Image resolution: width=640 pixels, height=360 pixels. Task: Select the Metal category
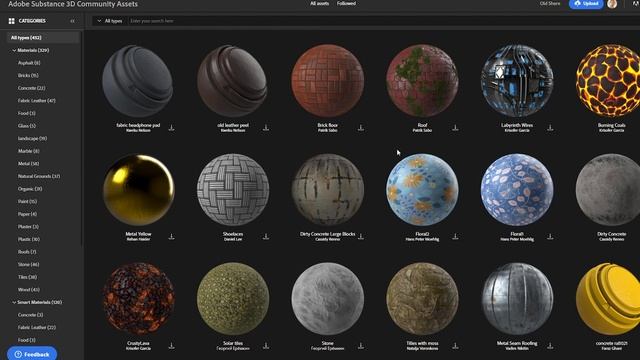[x=29, y=164]
